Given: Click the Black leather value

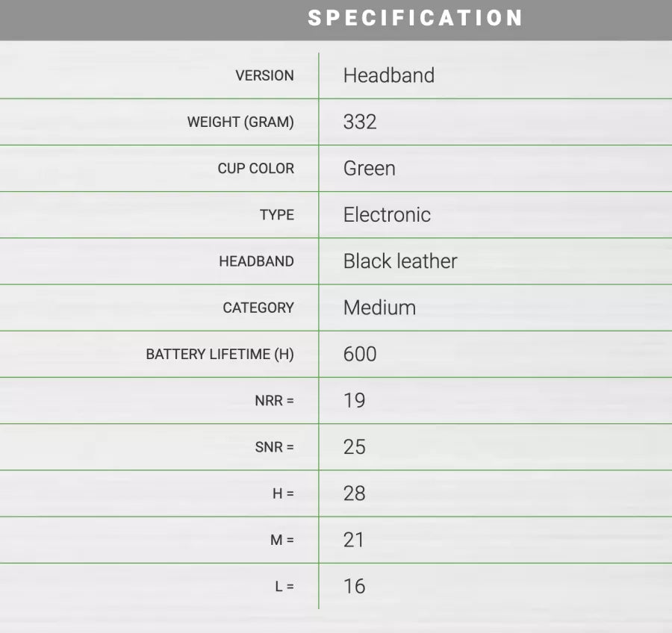Looking at the screenshot, I should coord(400,261).
